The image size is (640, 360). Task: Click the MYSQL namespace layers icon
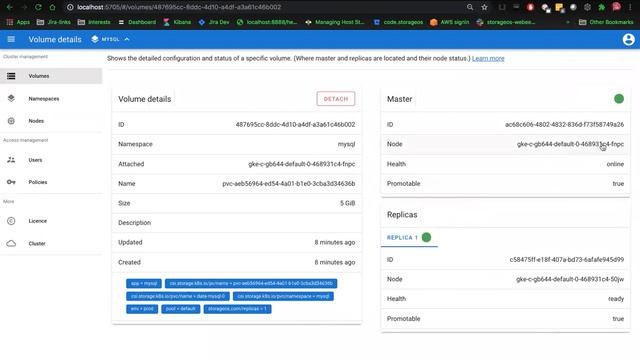[x=95, y=39]
